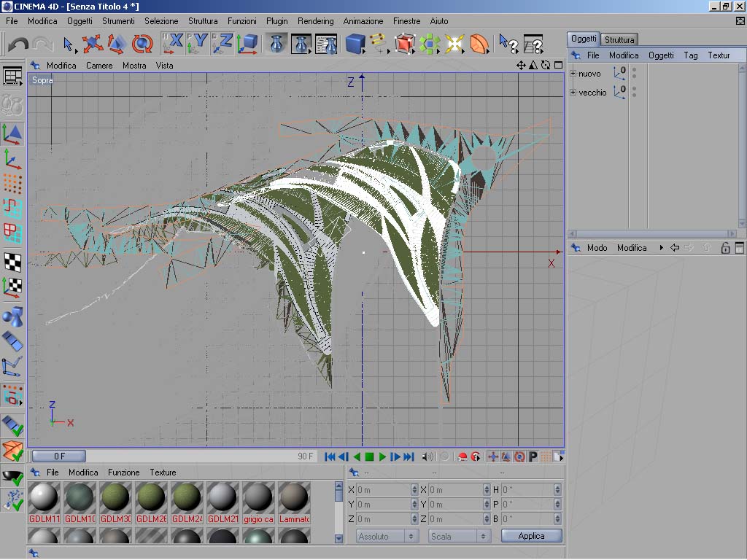Open the Tag menu in Objects panel
This screenshot has width=747, height=560.
[690, 55]
